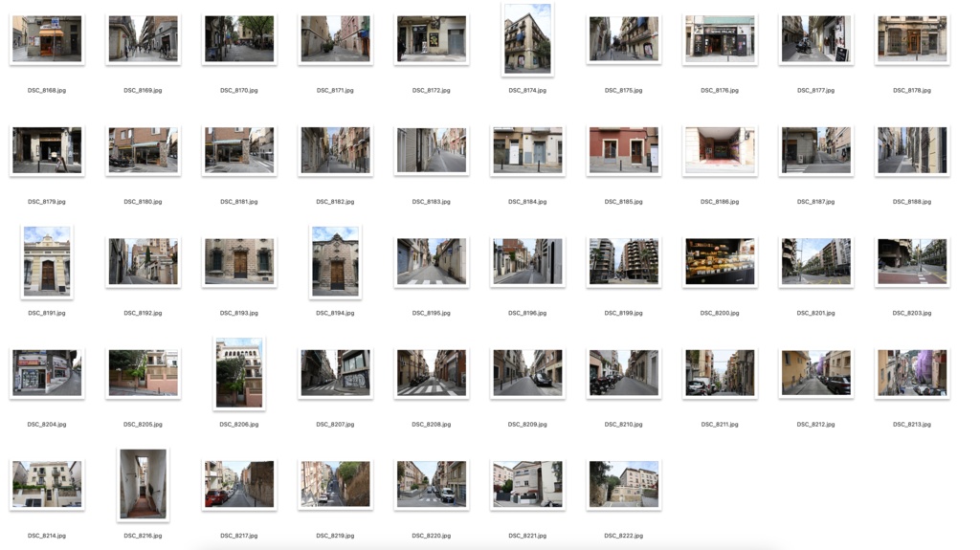Select the DSC_8186.jpg thumbnail
This screenshot has height=550, width=980.
pos(720,150)
